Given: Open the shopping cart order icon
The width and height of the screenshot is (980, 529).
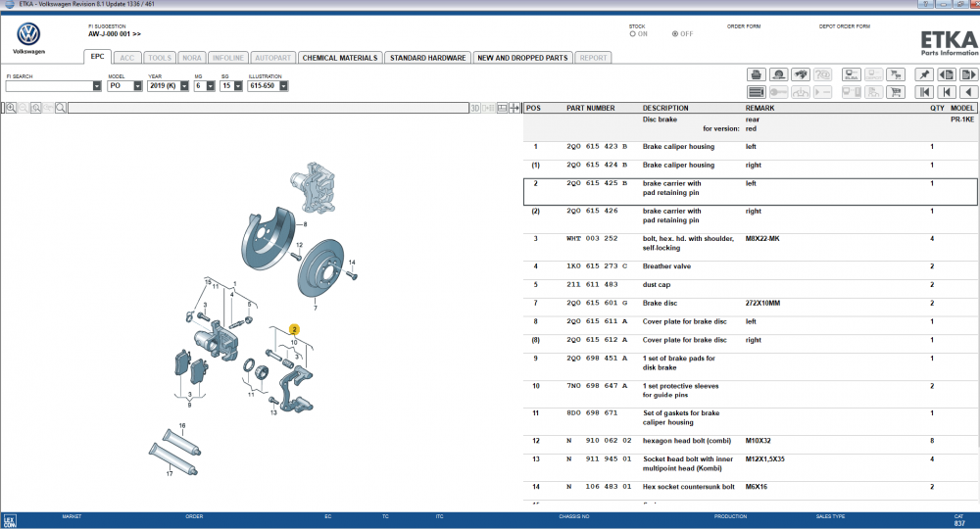Looking at the screenshot, I should point(896,92).
